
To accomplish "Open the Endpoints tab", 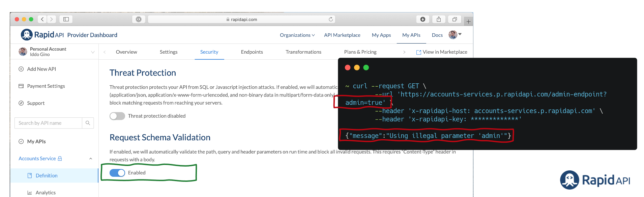I will pos(252,52).
